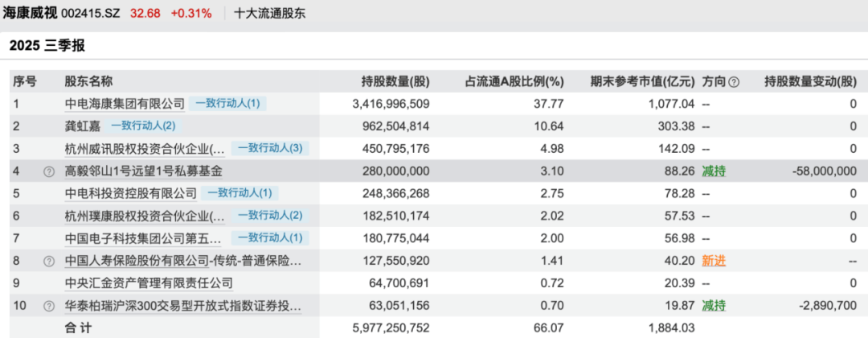Screen dimensions: 868x338
Task: Sort by 期末参考市值(亿元) column header
Action: (641, 81)
